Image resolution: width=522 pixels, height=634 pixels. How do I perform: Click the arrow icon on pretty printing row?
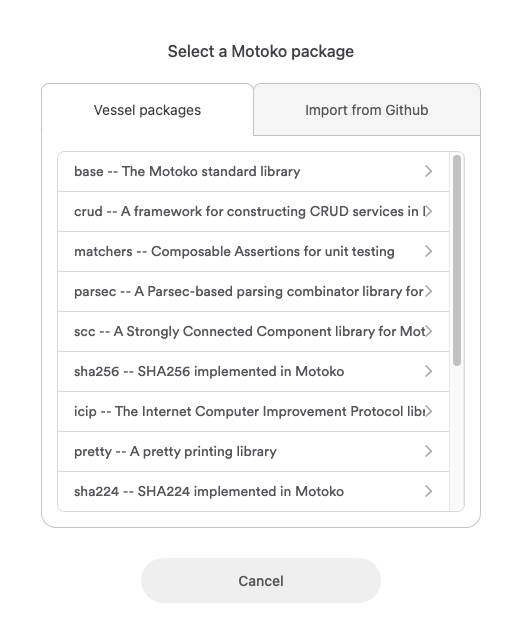pyautogui.click(x=429, y=452)
